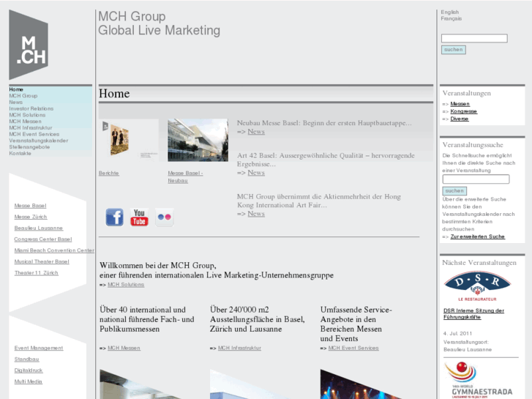Screen dimensions: 532x399
Task: Open the Berichte report thumbnail
Action: [x=128, y=140]
